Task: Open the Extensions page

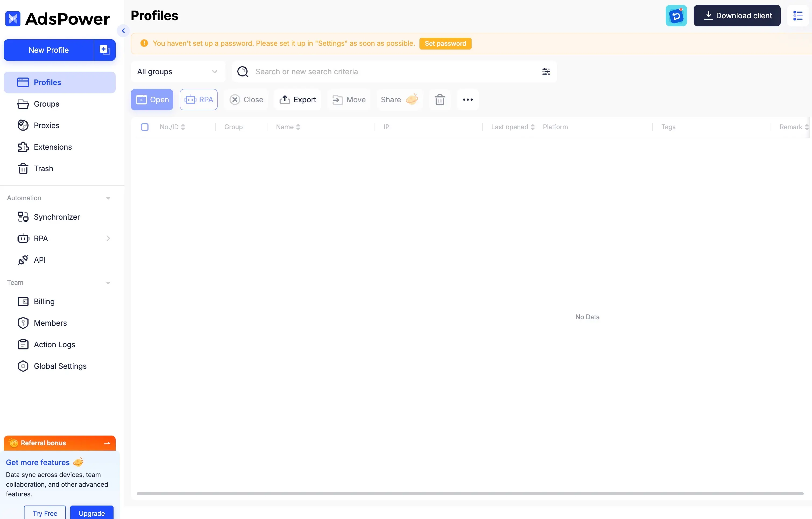Action: click(60, 147)
